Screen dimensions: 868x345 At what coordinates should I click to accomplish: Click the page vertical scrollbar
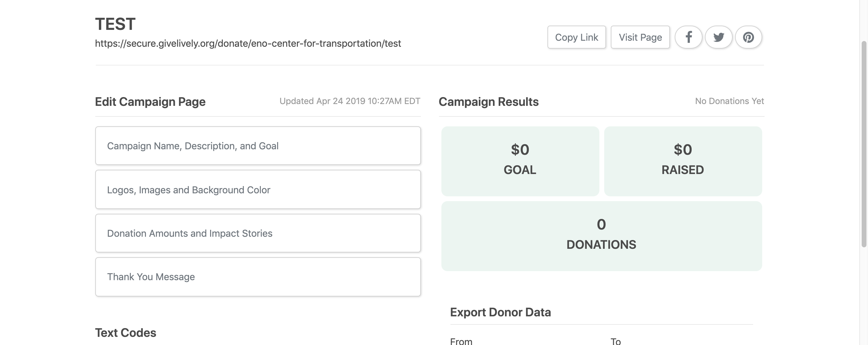point(863,144)
